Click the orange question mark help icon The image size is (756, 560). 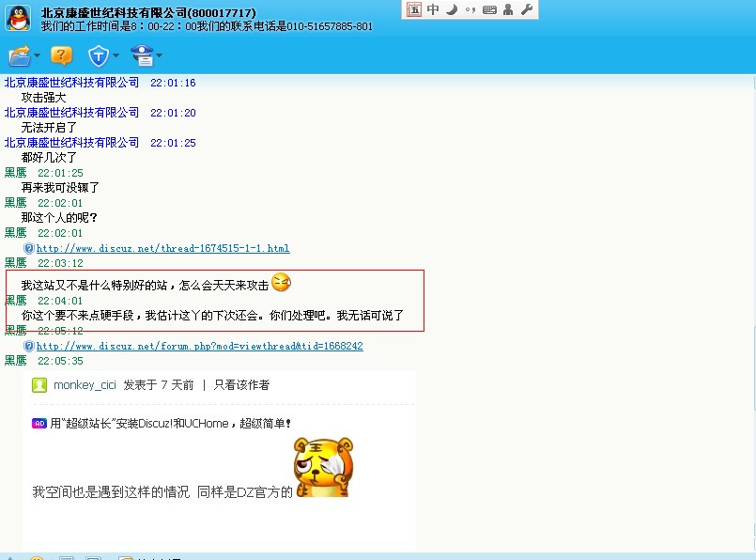pos(61,55)
